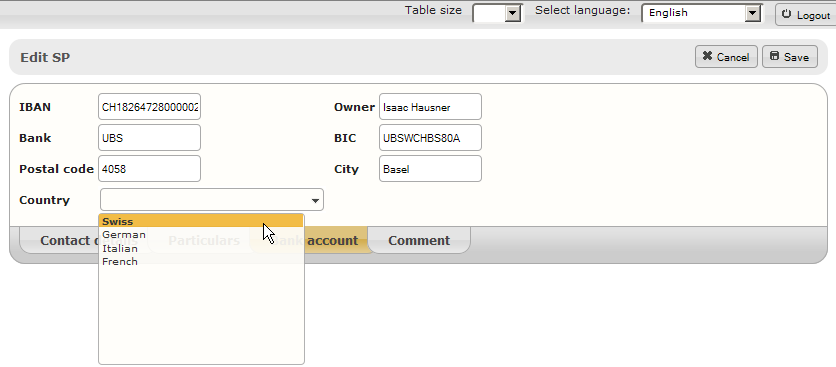The image size is (836, 367).
Task: Select Italian from the country list
Action: click(201, 248)
